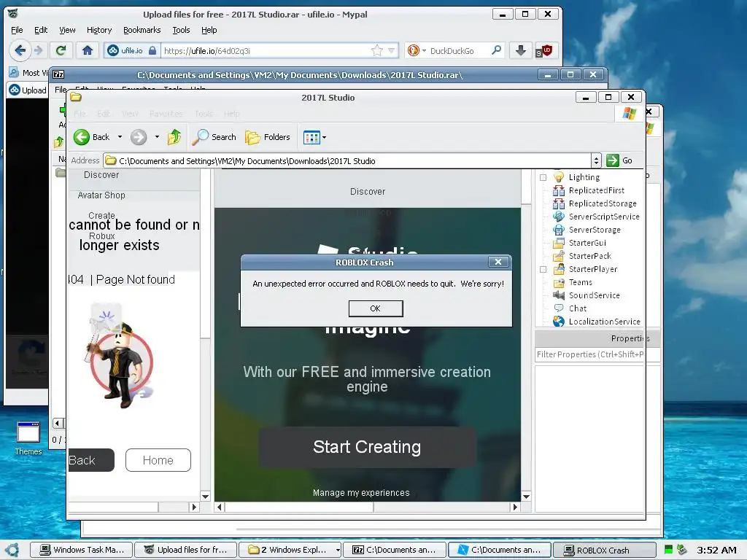The width and height of the screenshot is (747, 560).
Task: Click the Go button next to address
Action: (619, 160)
